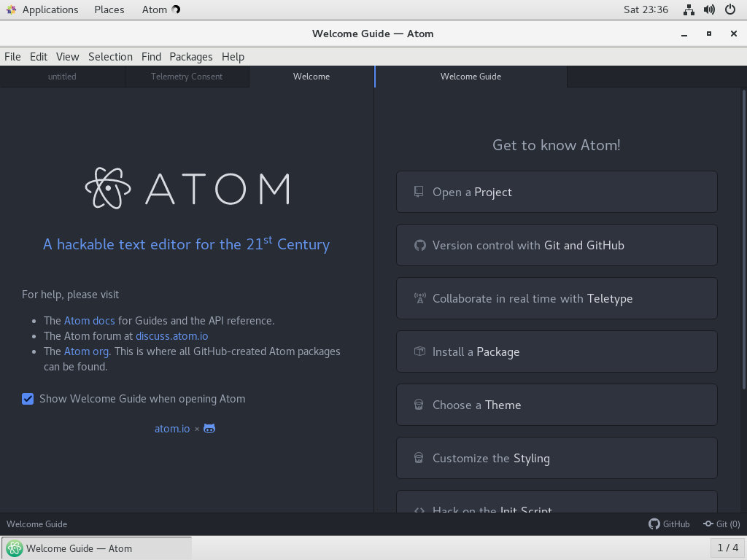Expand the Install a Package section
Image resolution: width=747 pixels, height=560 pixels.
[x=557, y=351]
